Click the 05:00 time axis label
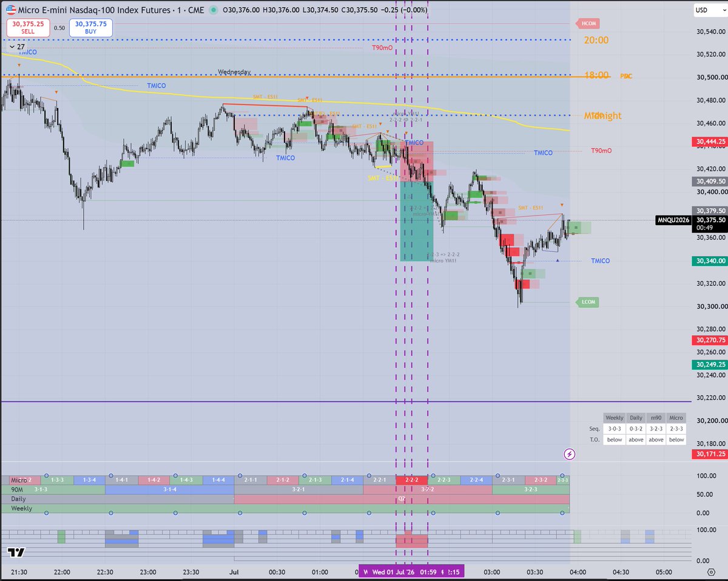The image size is (728, 581). pyautogui.click(x=664, y=572)
